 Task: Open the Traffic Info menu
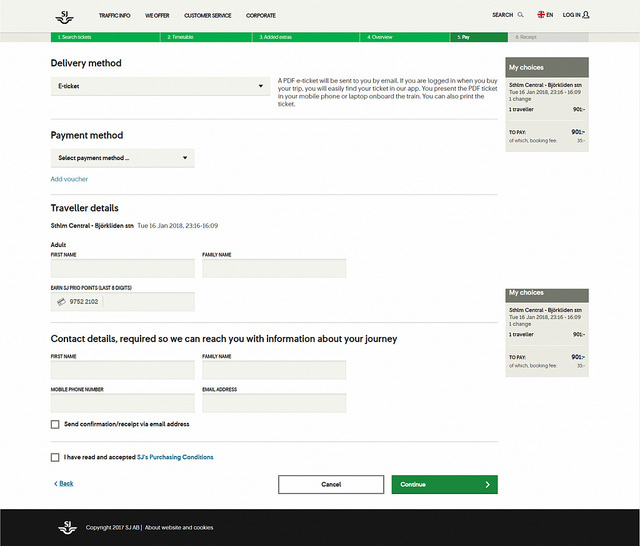tap(114, 16)
